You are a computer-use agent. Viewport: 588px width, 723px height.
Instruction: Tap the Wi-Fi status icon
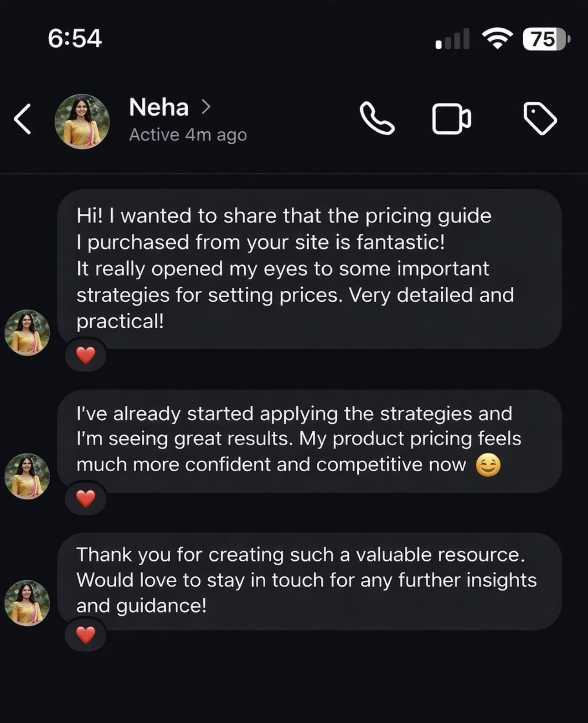click(497, 39)
